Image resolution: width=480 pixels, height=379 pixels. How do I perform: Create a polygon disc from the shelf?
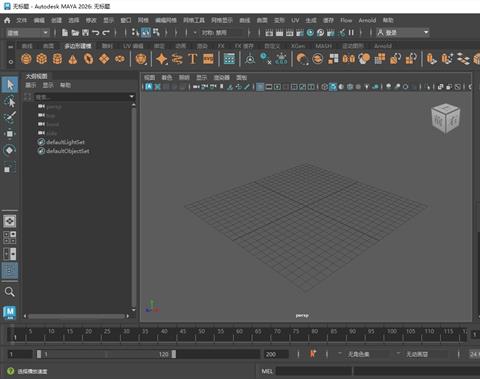[x=120, y=59]
